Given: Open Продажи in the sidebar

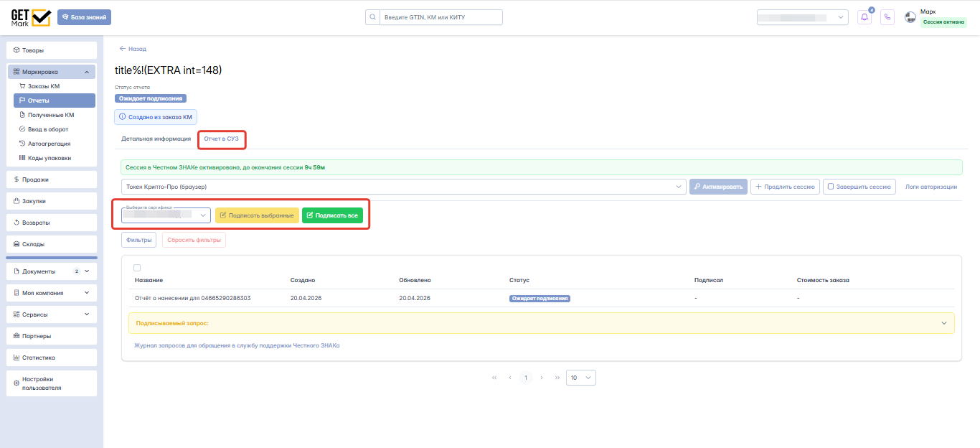Looking at the screenshot, I should pyautogui.click(x=52, y=179).
